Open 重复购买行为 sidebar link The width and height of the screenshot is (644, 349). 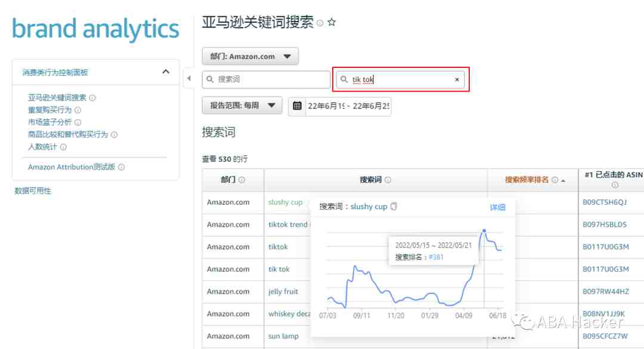(x=49, y=110)
